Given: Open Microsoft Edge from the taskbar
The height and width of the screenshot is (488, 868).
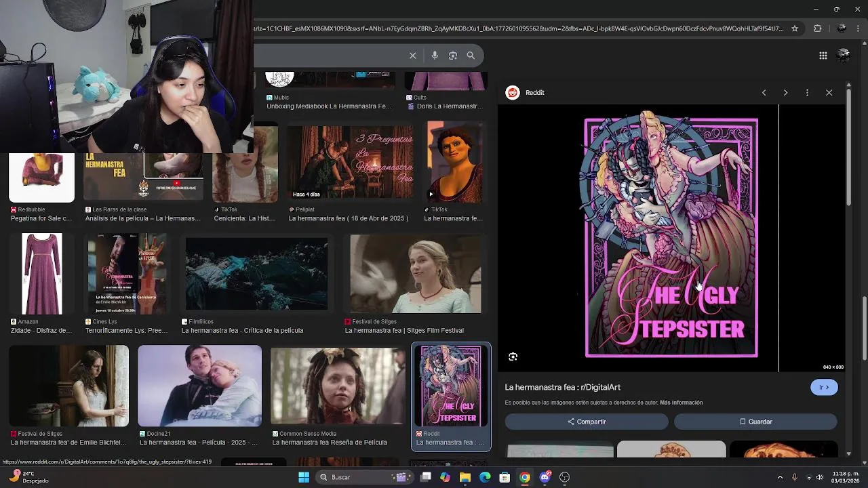Looking at the screenshot, I should pos(485,477).
